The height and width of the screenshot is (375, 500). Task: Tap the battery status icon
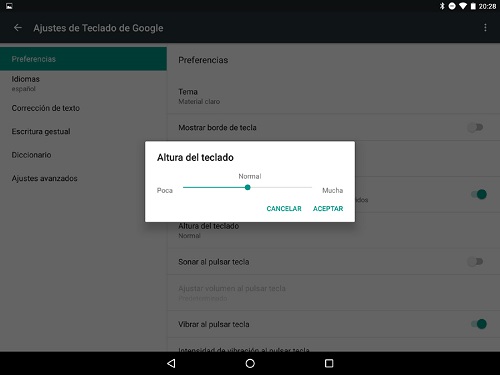(473, 6)
